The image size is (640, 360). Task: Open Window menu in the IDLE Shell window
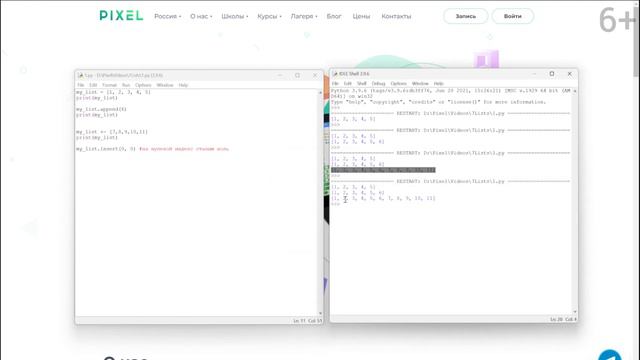click(420, 83)
